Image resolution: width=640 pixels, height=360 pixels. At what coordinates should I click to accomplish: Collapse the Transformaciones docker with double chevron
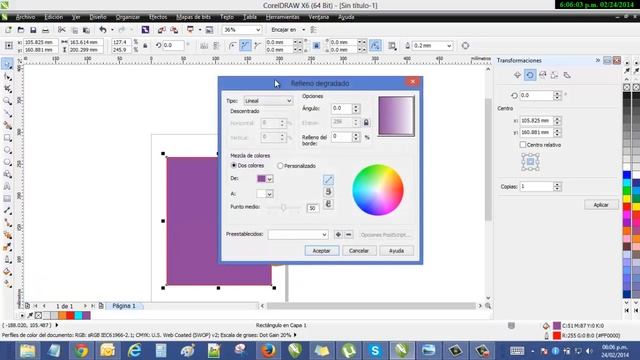click(598, 60)
